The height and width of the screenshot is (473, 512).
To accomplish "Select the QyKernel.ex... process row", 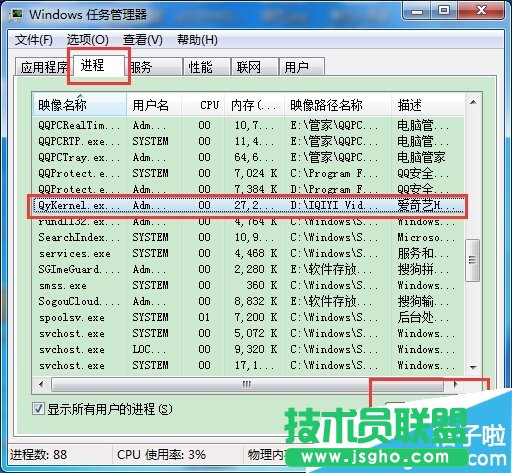I will 248,205.
